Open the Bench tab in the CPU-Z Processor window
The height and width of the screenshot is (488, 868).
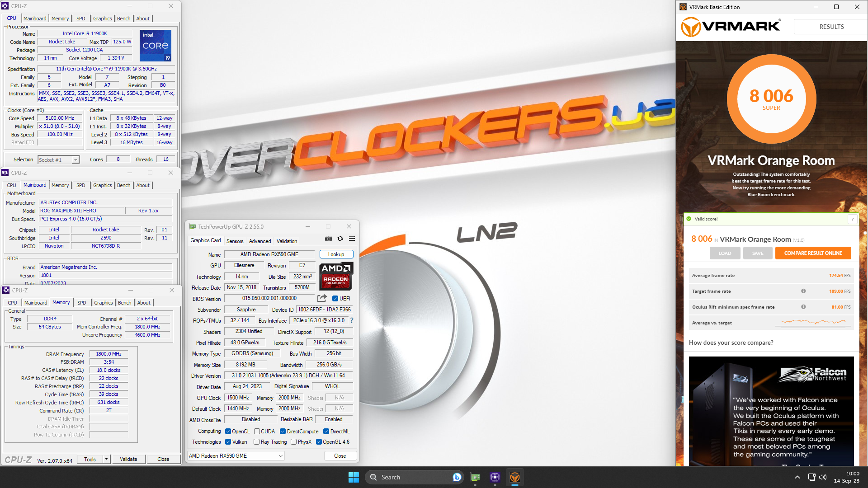point(123,19)
